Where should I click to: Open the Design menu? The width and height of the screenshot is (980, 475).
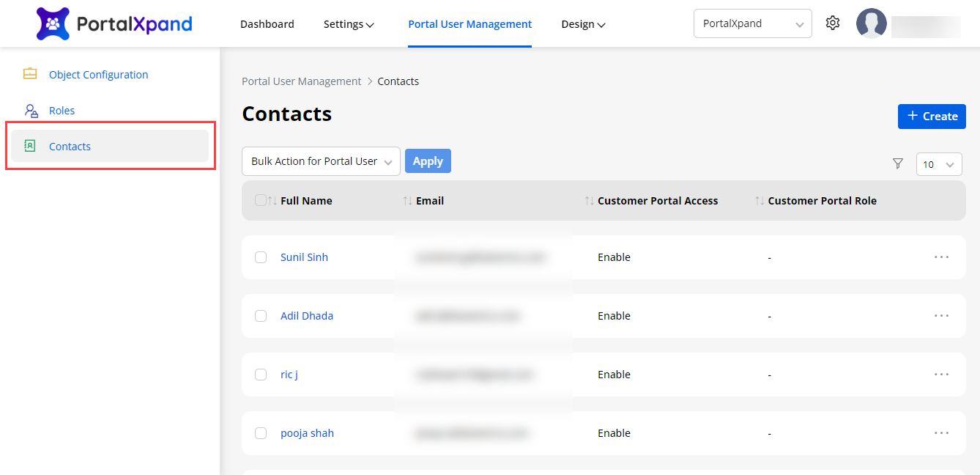point(583,24)
